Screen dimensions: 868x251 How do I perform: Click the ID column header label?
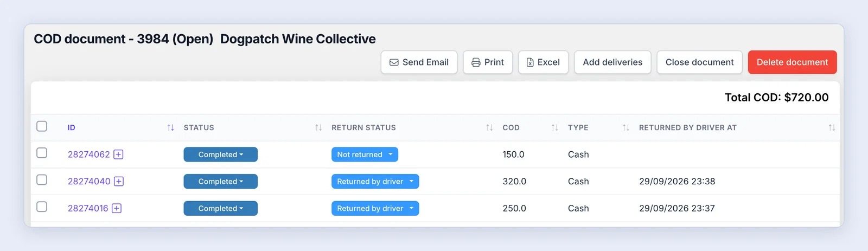pos(71,128)
